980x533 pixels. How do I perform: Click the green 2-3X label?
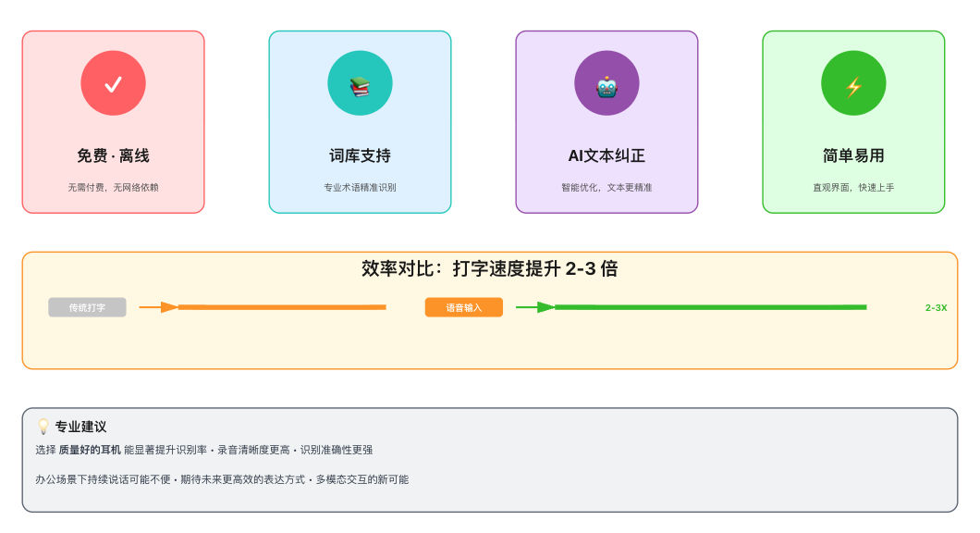tap(936, 307)
